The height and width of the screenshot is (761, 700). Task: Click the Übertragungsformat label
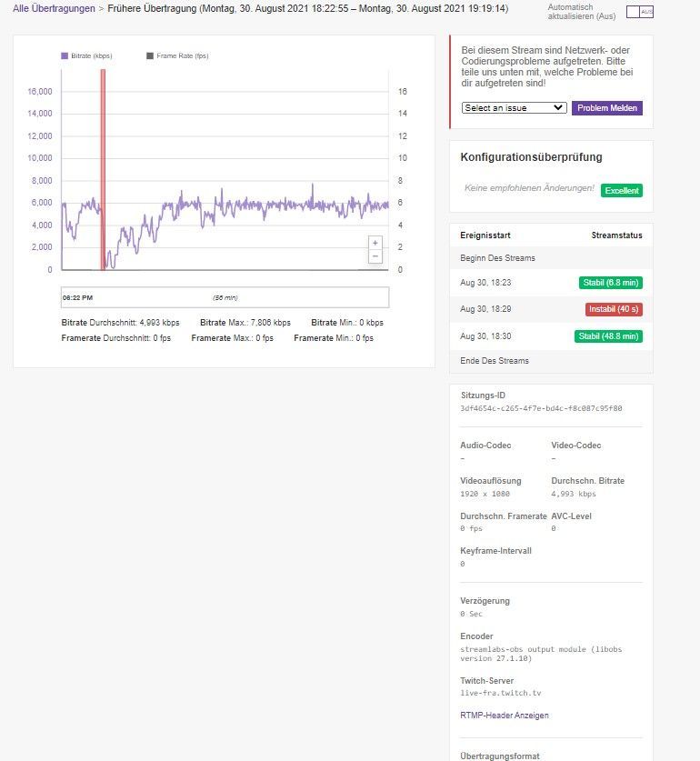tap(499, 756)
